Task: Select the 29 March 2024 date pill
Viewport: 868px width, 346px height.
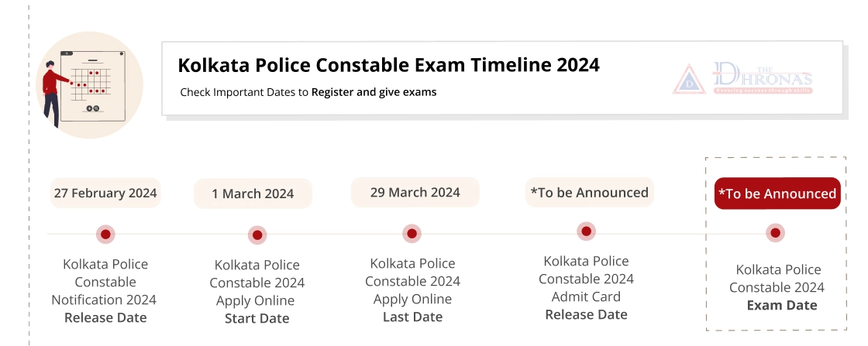Action: [415, 192]
